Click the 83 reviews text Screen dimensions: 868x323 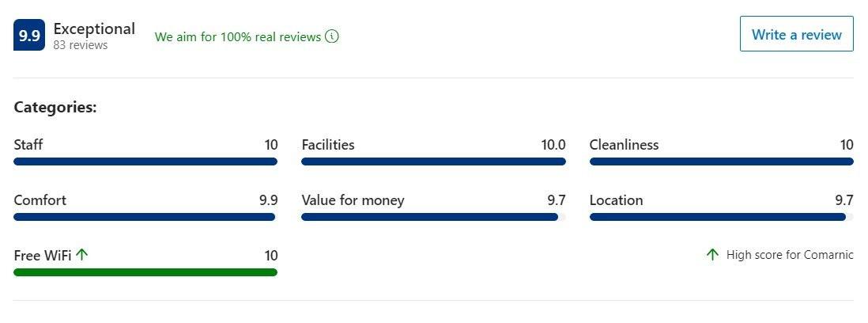(81, 45)
